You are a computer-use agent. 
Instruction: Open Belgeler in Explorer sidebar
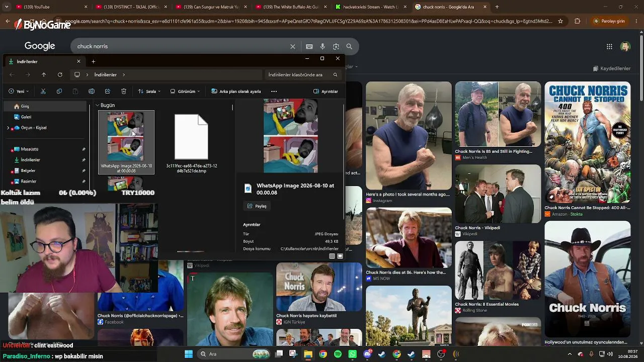[45, 171]
